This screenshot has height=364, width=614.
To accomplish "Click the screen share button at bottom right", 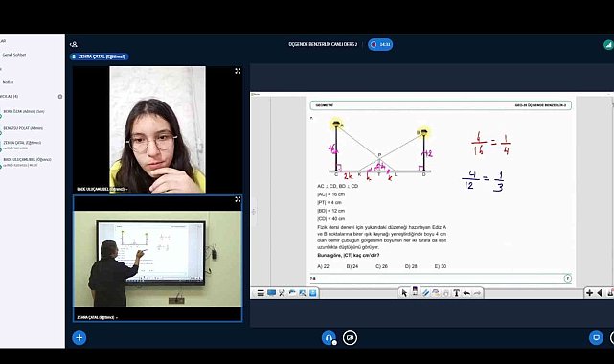I will [596, 338].
